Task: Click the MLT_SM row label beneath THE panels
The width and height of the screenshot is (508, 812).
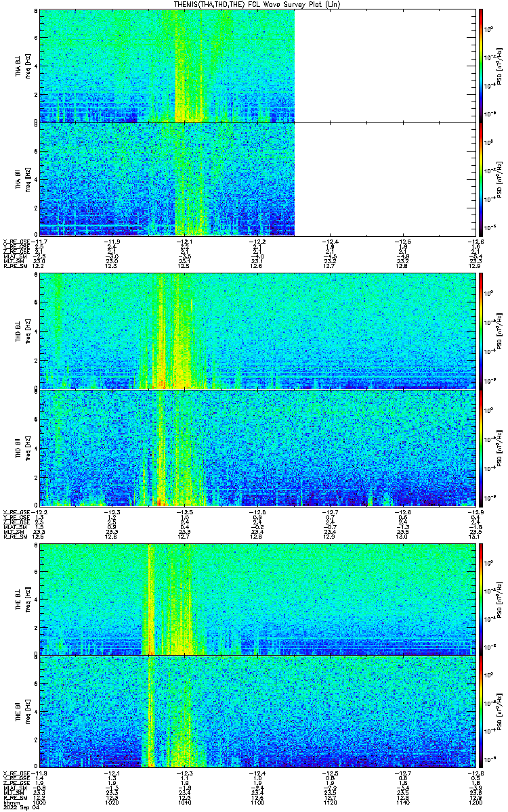Action: pyautogui.click(x=12, y=793)
